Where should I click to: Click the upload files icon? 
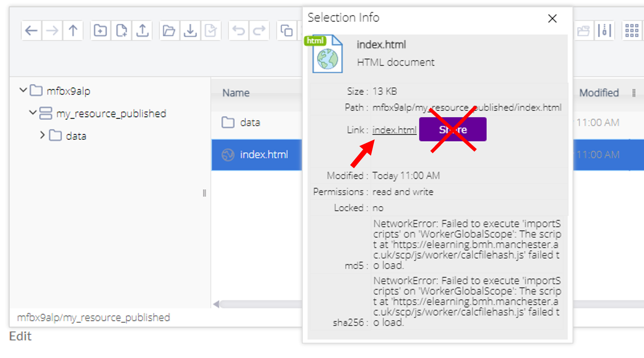point(142,30)
